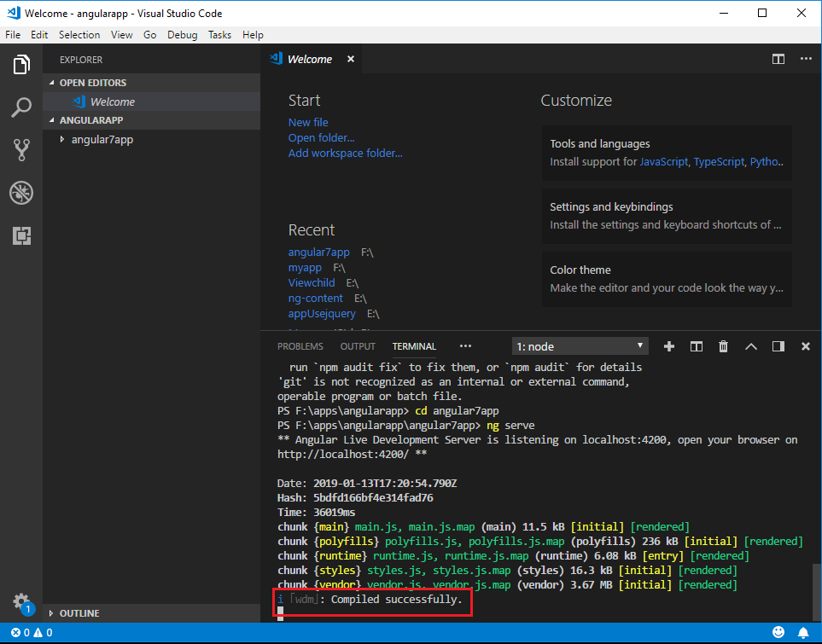Maximize the panel with the up chevron
Viewport: 822px width, 644px height.
751,346
